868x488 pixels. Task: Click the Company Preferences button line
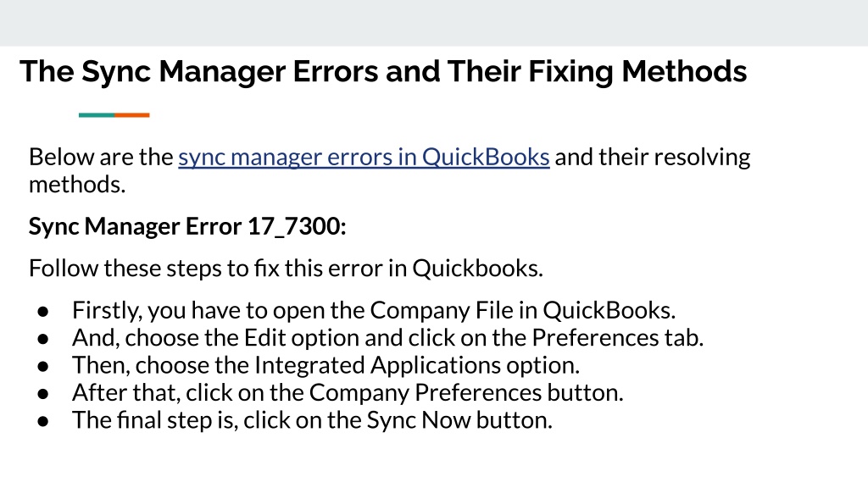click(348, 393)
